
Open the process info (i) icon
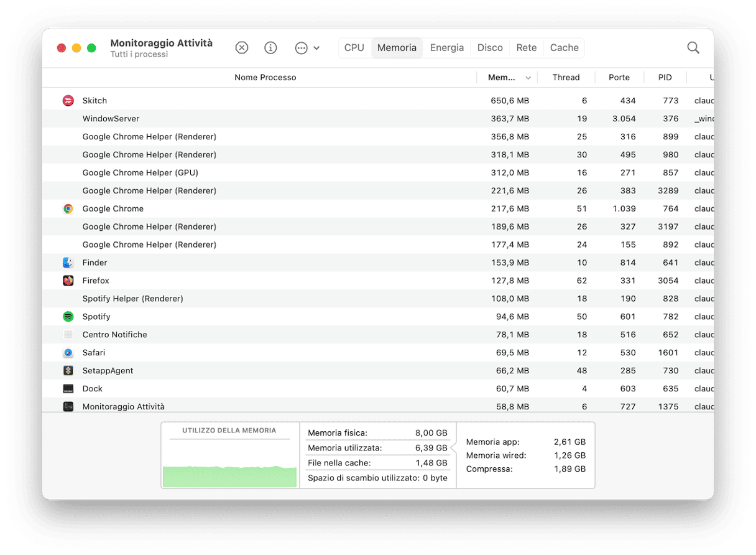(x=270, y=48)
